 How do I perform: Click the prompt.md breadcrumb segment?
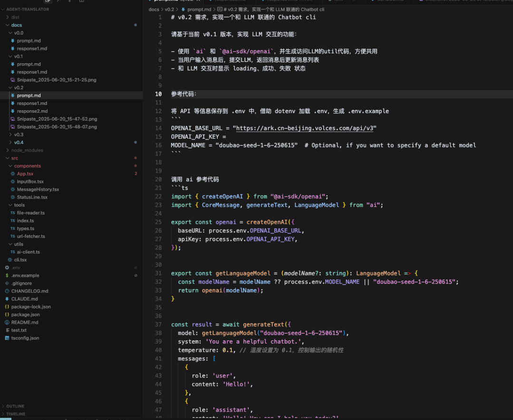199,10
